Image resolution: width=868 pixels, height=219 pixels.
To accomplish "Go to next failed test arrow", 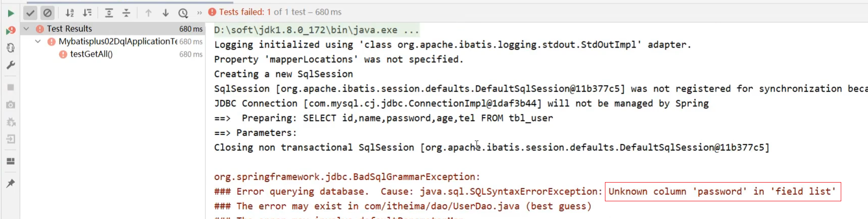I will click(166, 13).
